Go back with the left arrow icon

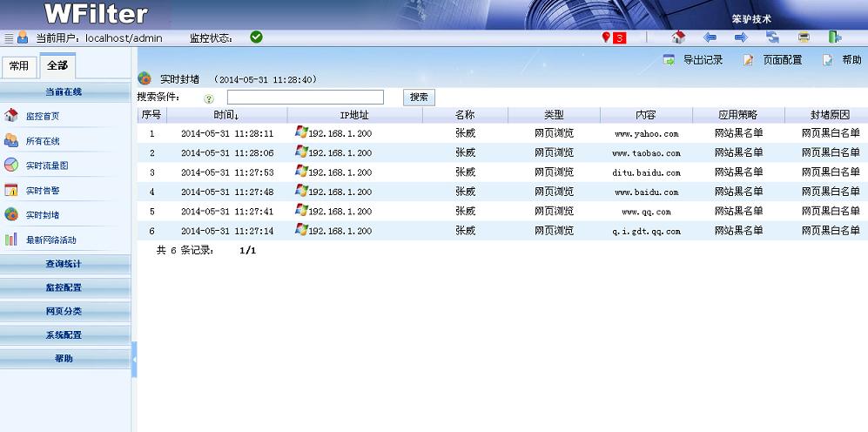710,37
